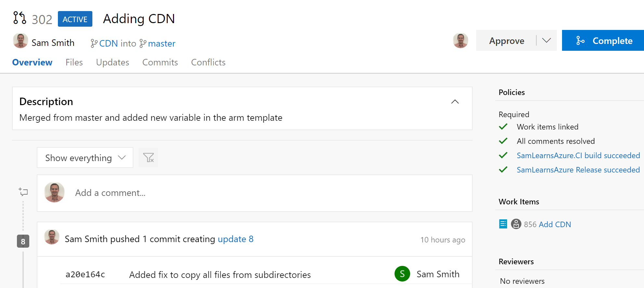Screen dimensions: 644x288
Task: Go to the Conflicts tab
Action: (x=208, y=62)
